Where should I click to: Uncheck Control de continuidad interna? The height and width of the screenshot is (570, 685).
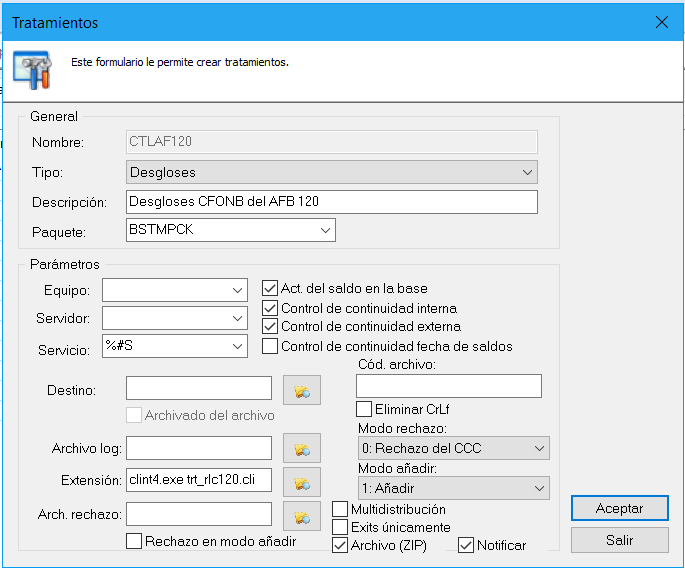pyautogui.click(x=270, y=308)
